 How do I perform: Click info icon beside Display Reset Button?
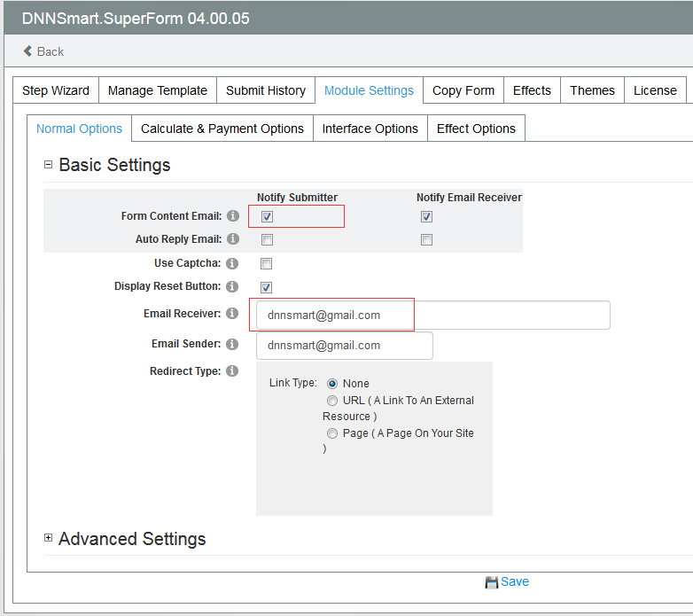pyautogui.click(x=232, y=286)
